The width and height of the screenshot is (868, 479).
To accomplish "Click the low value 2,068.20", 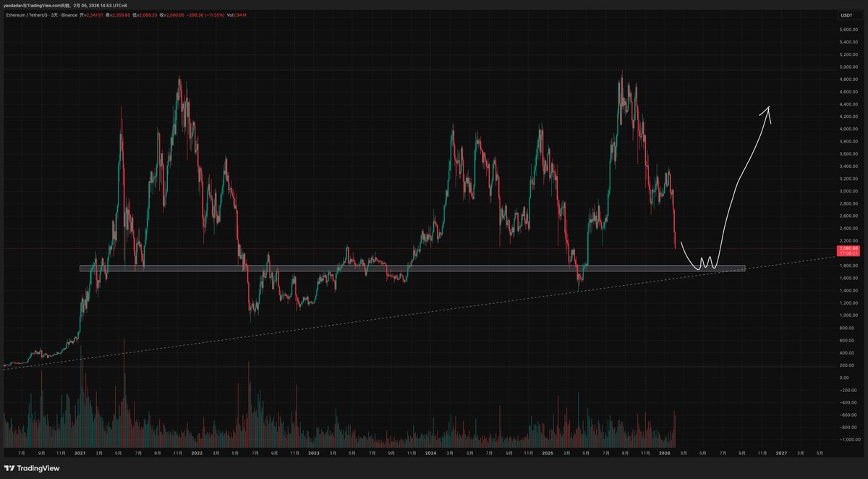I will click(x=147, y=15).
